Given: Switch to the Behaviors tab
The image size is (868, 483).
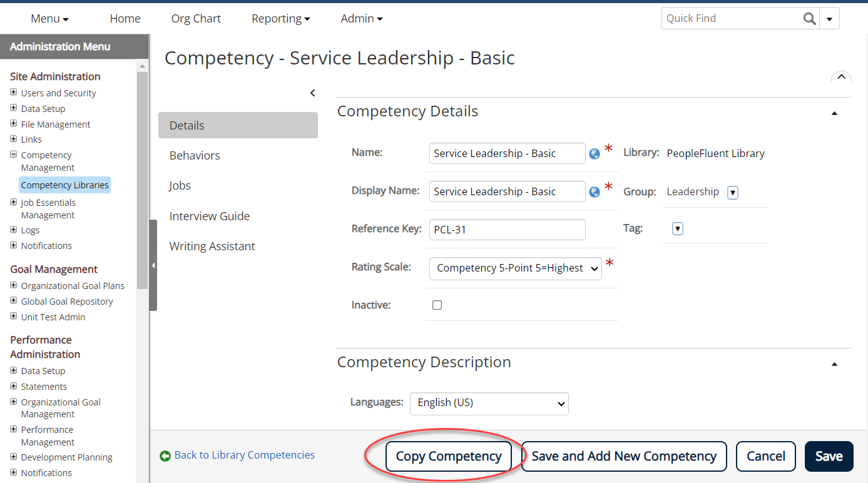Looking at the screenshot, I should click(x=195, y=155).
